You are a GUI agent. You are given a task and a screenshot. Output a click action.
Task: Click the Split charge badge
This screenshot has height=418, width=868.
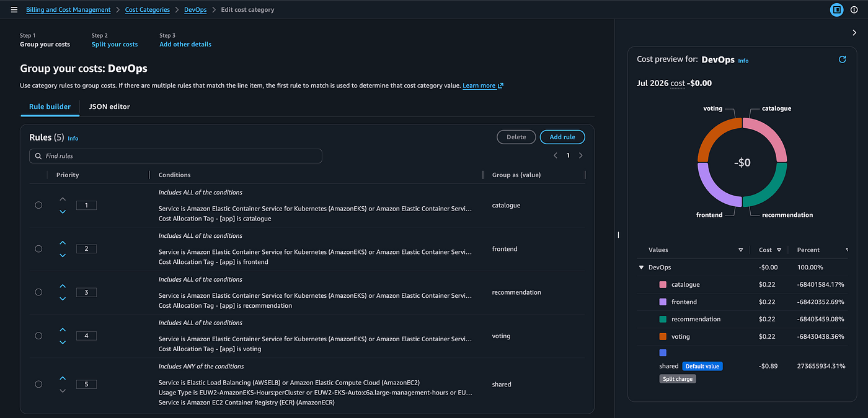(x=678, y=379)
